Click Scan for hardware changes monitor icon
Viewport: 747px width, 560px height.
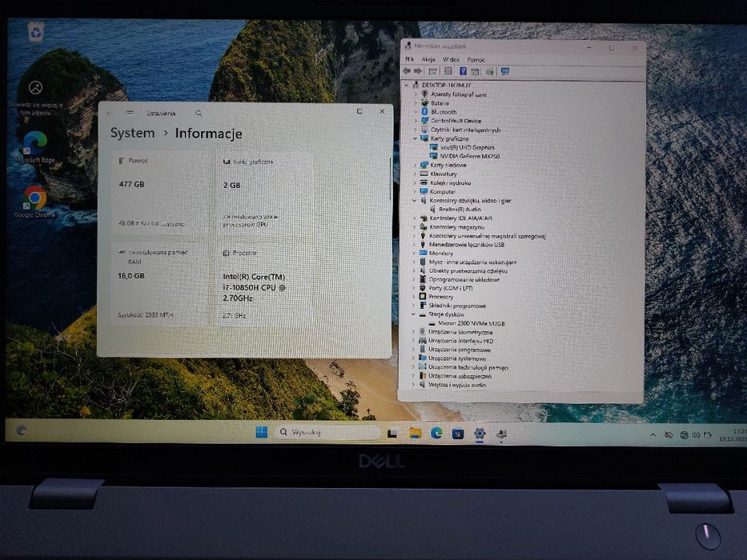pos(505,71)
